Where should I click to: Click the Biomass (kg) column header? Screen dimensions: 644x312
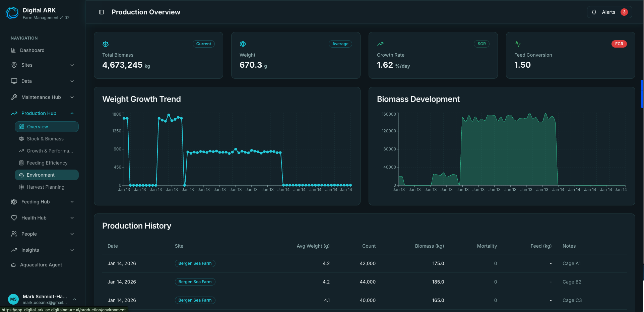tap(430, 246)
